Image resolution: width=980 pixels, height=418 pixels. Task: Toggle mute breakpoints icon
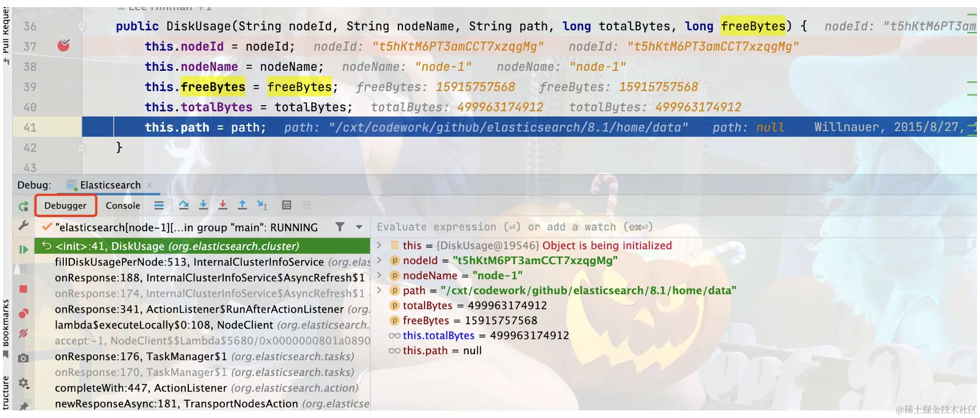click(23, 333)
